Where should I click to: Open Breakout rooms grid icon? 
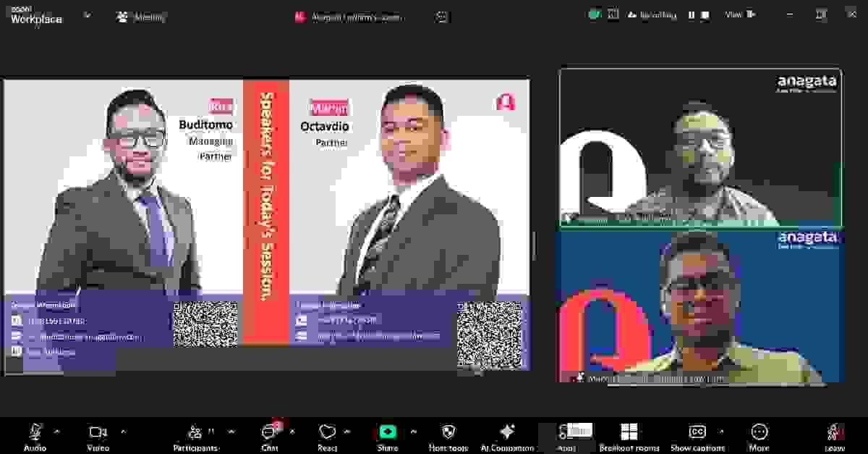point(629,432)
